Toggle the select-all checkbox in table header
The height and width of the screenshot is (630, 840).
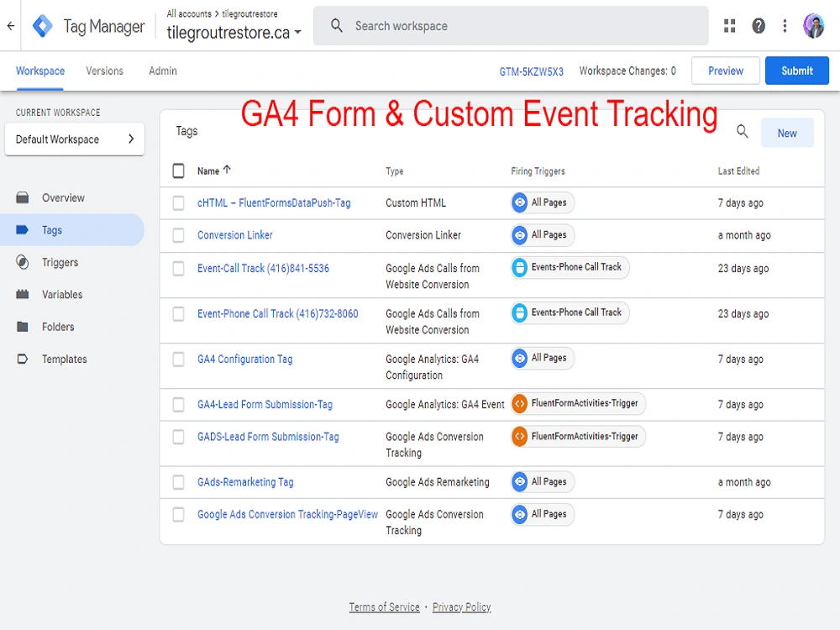(178, 171)
